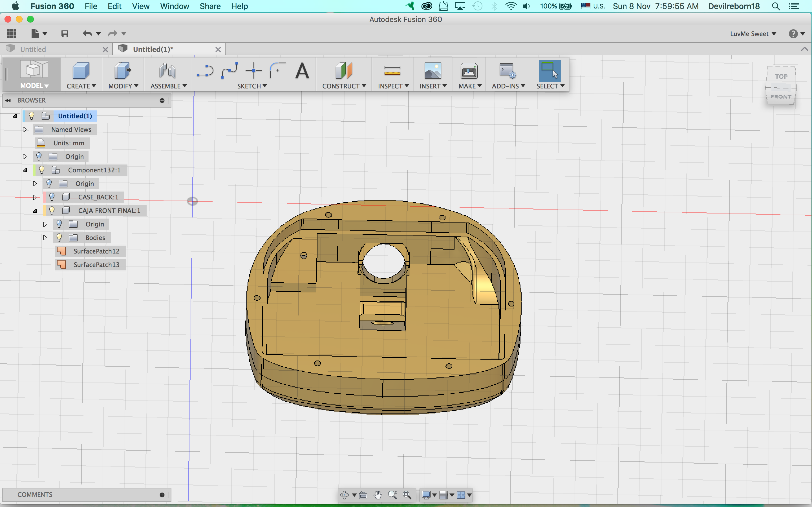The width and height of the screenshot is (812, 507).
Task: Select the Pan hand tool at bottom
Action: [378, 495]
